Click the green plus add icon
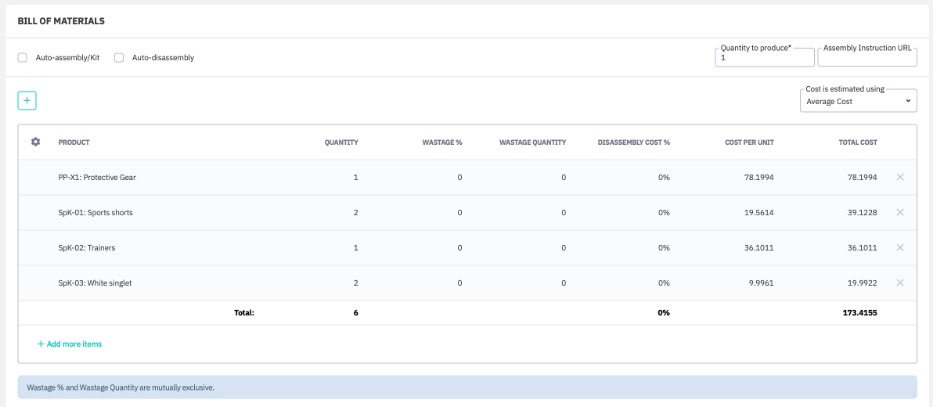 click(27, 100)
